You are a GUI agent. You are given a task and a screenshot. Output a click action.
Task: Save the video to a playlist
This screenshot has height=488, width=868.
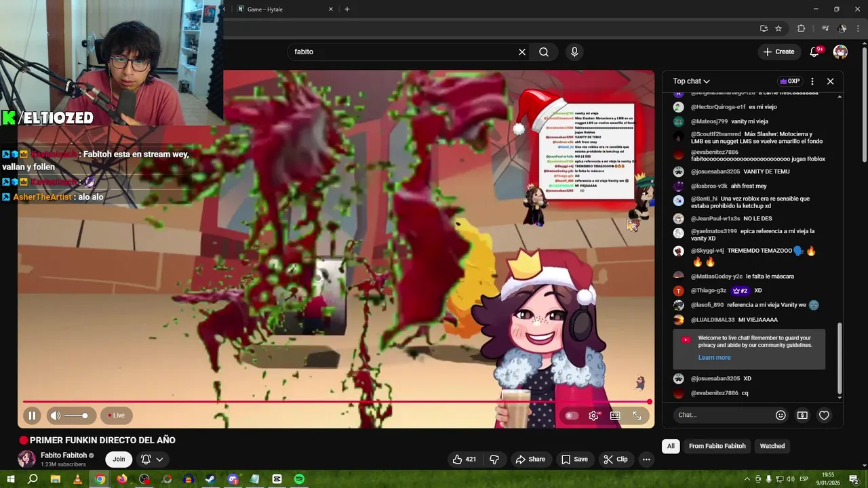click(574, 459)
